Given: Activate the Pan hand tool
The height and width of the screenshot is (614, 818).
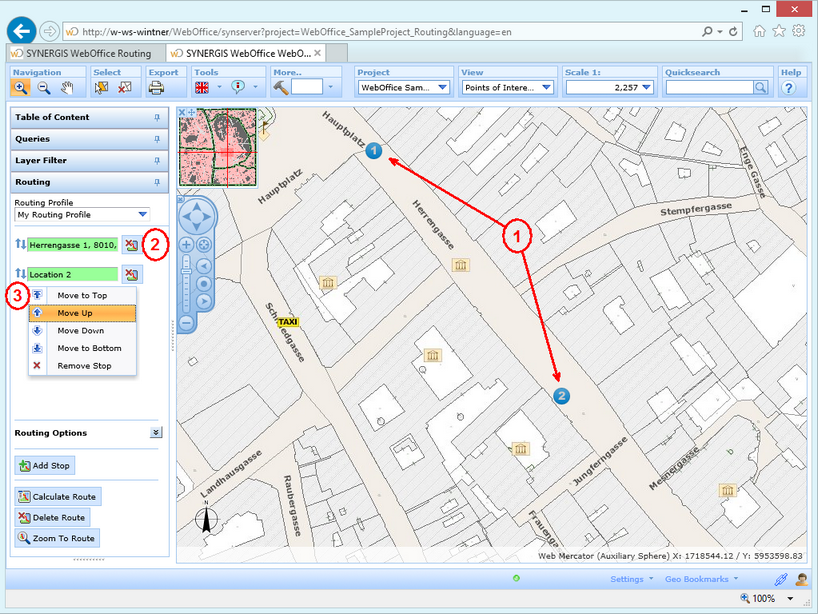Looking at the screenshot, I should tap(66, 87).
